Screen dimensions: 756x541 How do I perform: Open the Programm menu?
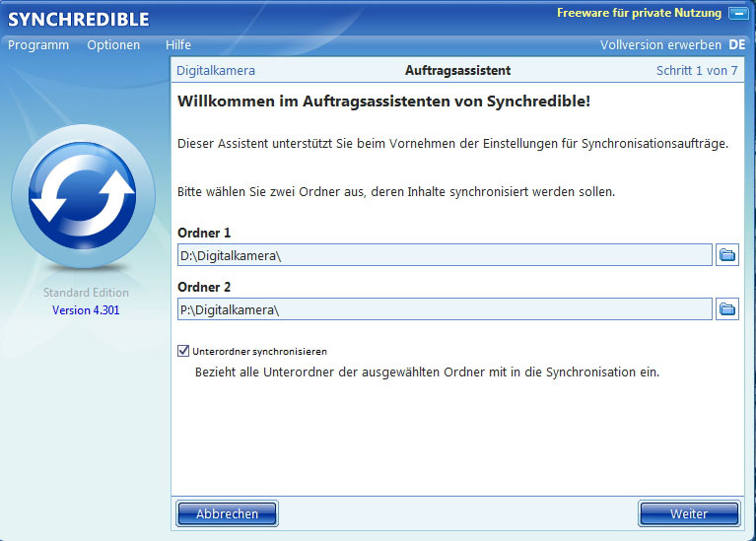pyautogui.click(x=38, y=45)
